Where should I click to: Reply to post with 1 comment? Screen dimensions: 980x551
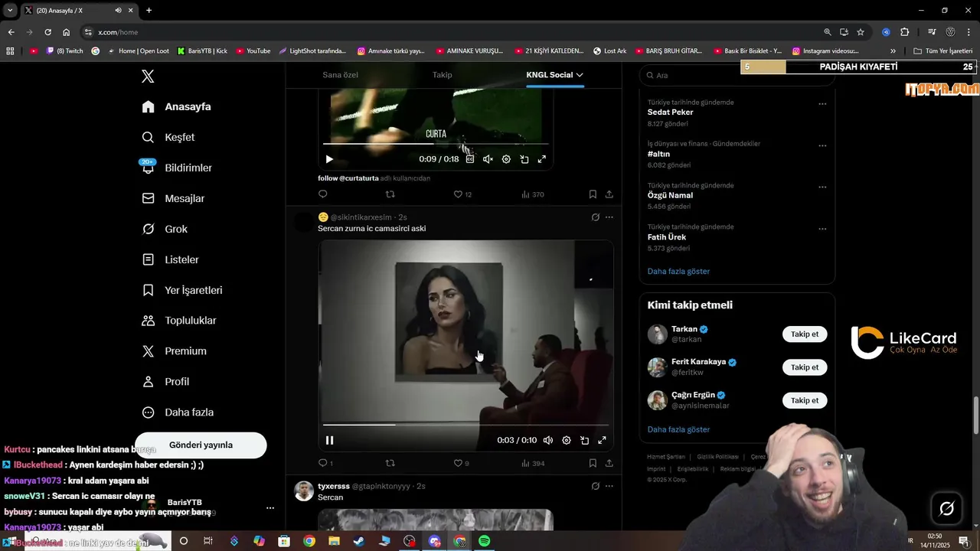coord(325,463)
